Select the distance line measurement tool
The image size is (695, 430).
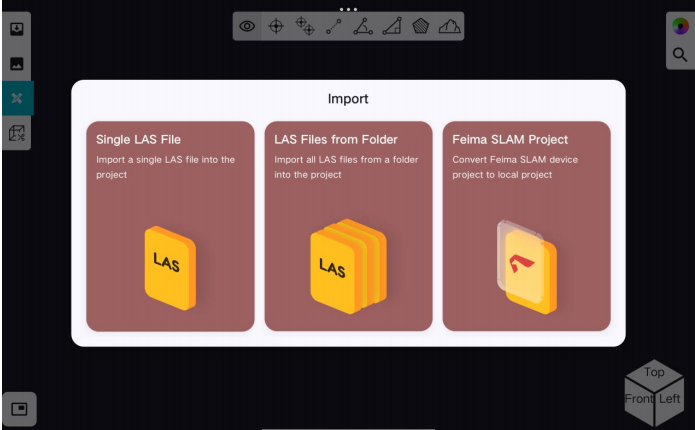click(334, 27)
